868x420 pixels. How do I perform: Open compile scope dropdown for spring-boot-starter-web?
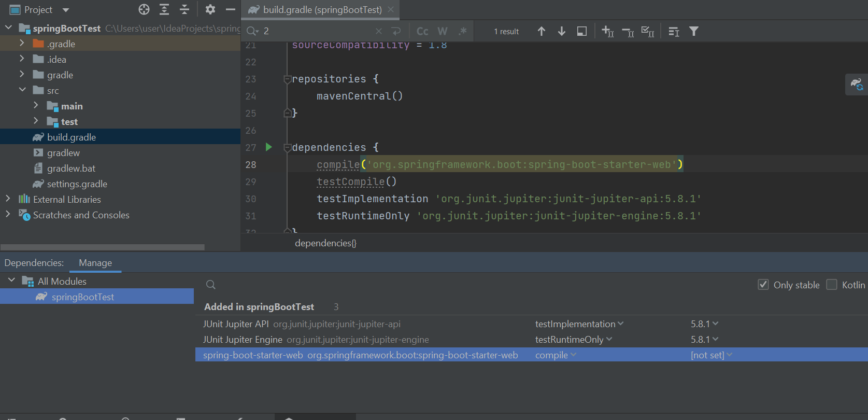pyautogui.click(x=556, y=355)
